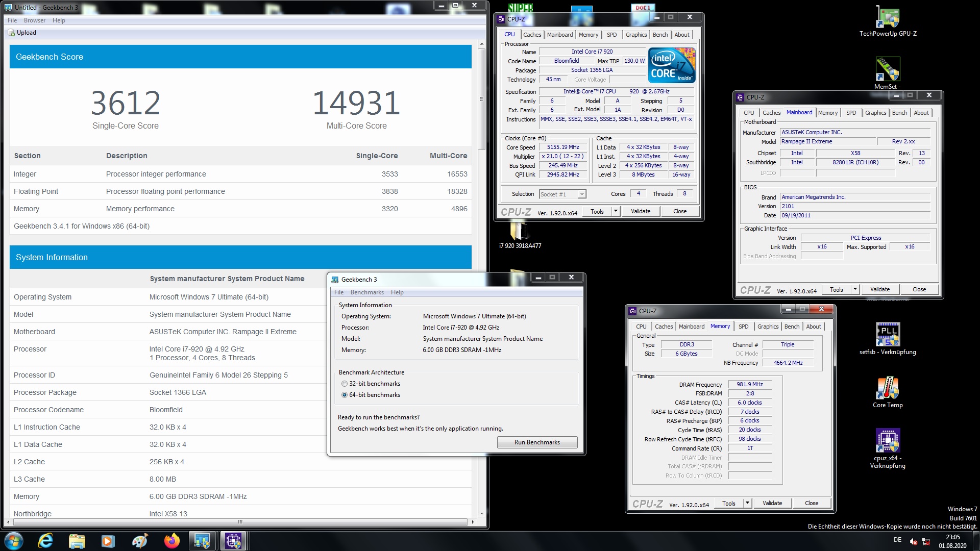Open Graphics tab in CPU-Z Mainboard window
The width and height of the screenshot is (980, 551).
(875, 113)
